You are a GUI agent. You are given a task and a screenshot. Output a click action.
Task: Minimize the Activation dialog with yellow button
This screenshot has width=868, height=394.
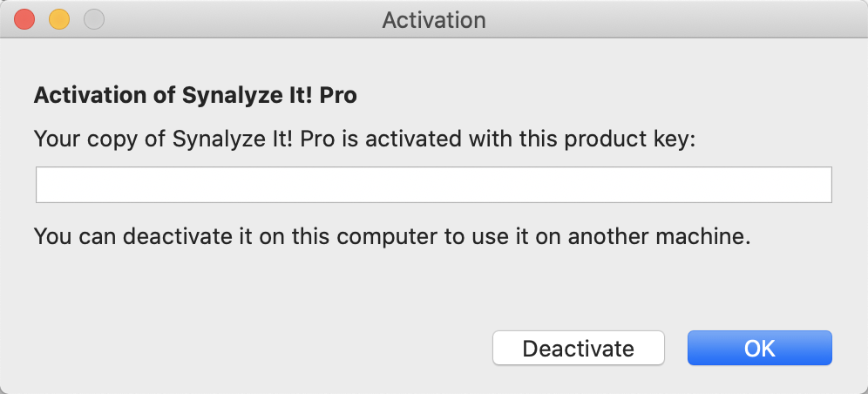(x=58, y=19)
